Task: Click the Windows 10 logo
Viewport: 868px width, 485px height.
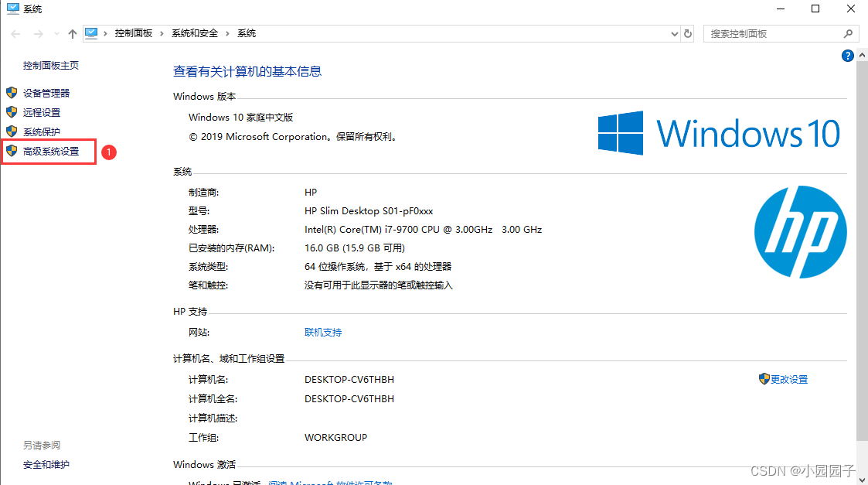Action: 719,133
